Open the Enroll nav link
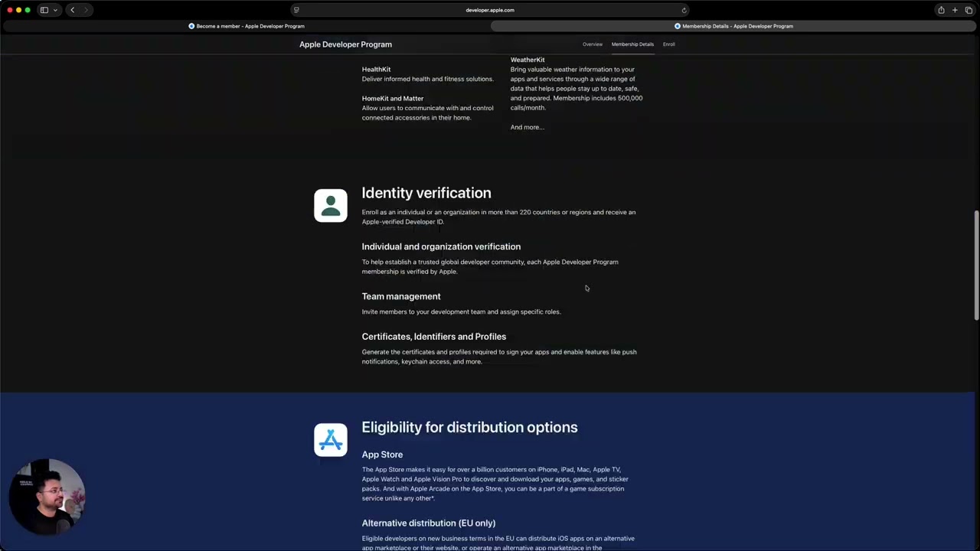The image size is (980, 551). click(668, 44)
